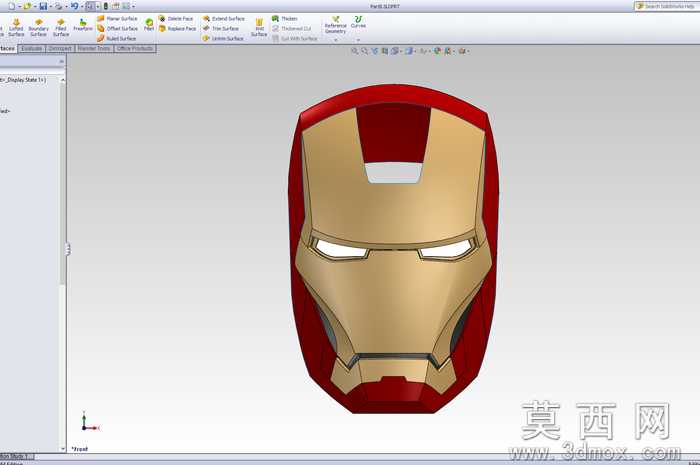This screenshot has height=465, width=700.
Task: Rebuild the model with traffic light icon
Action: [x=106, y=6]
